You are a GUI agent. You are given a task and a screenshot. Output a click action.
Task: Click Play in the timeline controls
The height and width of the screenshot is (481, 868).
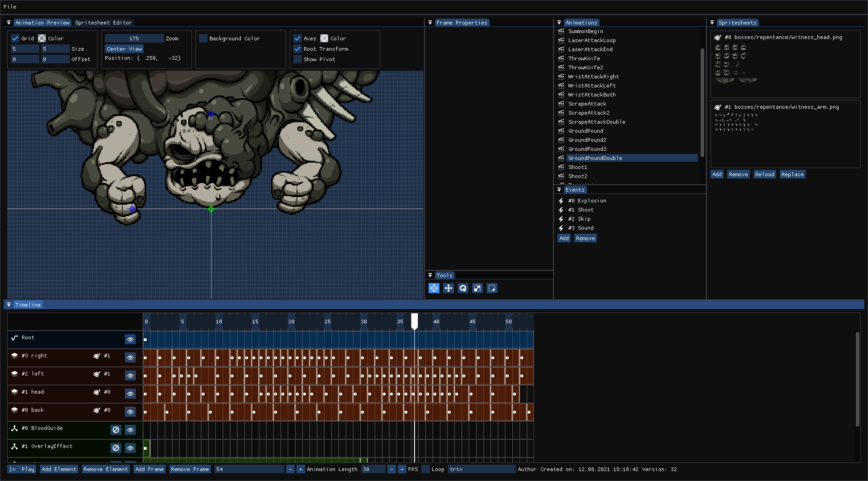coord(22,469)
